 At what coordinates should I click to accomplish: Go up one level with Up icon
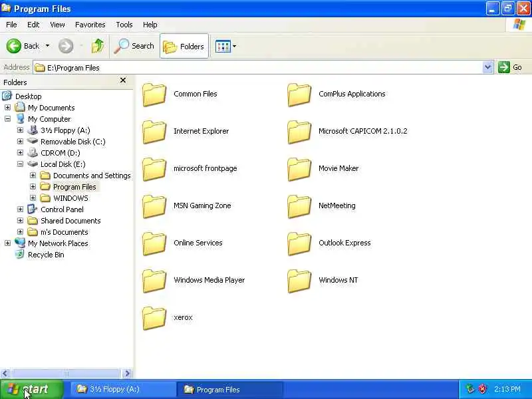click(98, 46)
